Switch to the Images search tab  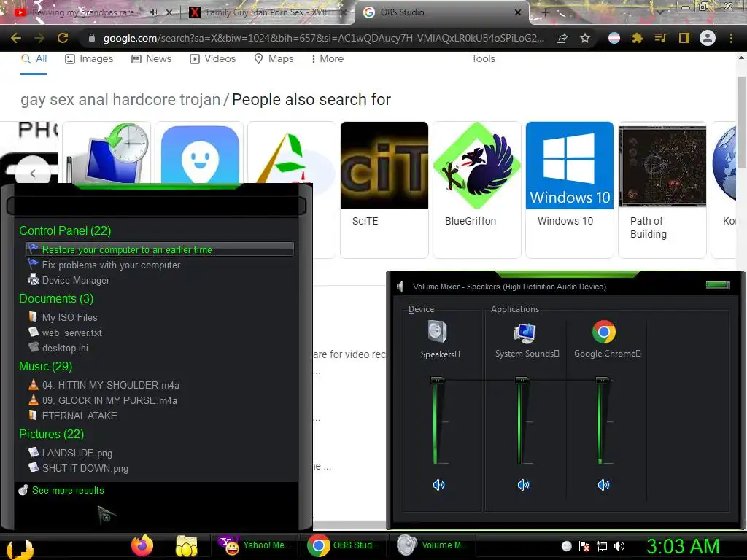[89, 58]
